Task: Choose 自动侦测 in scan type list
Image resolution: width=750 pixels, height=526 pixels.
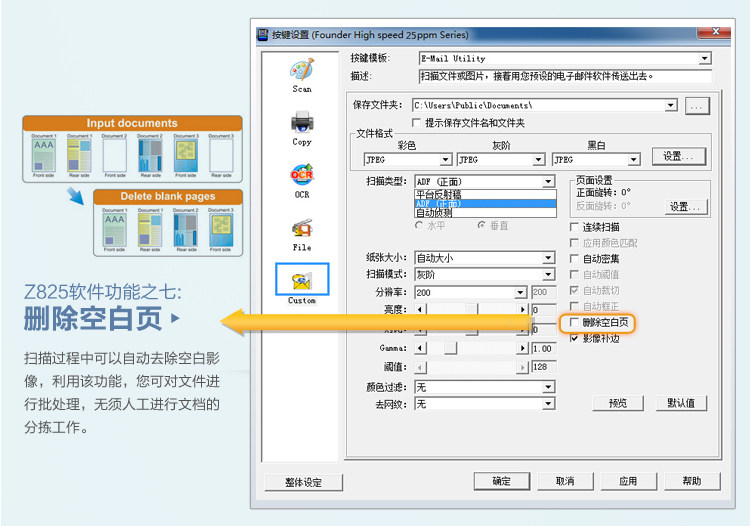Action: [x=485, y=213]
